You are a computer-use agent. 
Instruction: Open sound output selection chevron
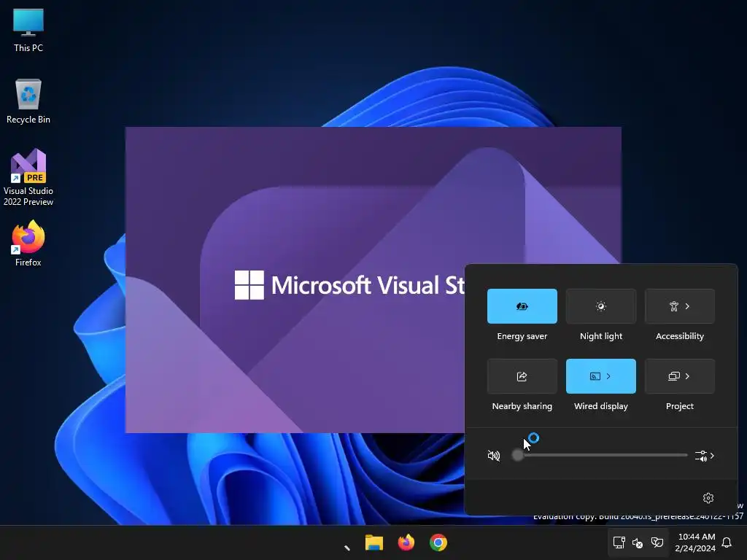point(705,456)
